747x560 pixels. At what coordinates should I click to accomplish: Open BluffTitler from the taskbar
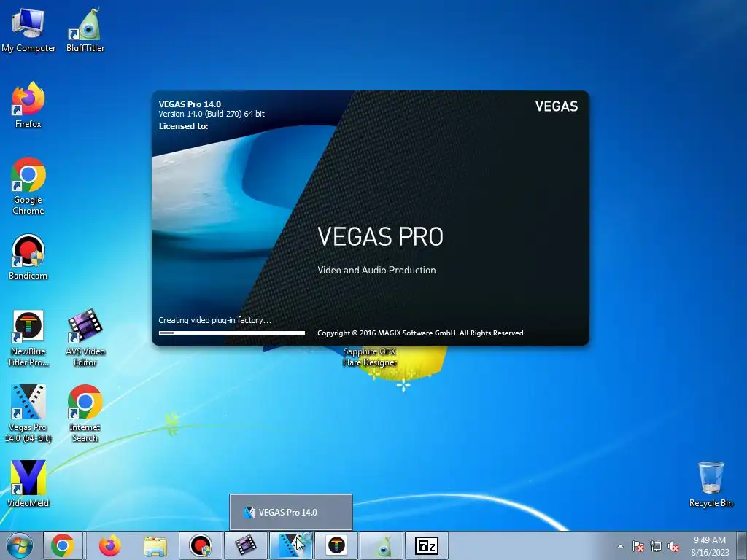(x=382, y=545)
